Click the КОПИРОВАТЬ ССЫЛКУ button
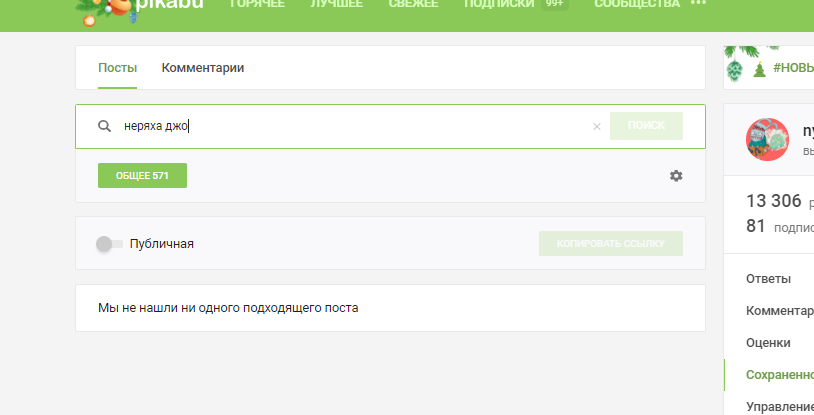Image resolution: width=814 pixels, height=415 pixels. tap(610, 244)
